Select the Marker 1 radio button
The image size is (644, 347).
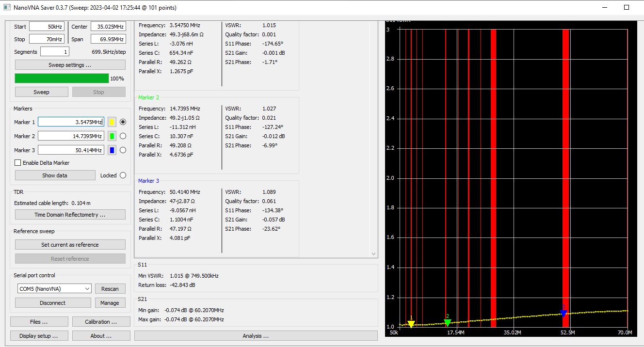(123, 122)
